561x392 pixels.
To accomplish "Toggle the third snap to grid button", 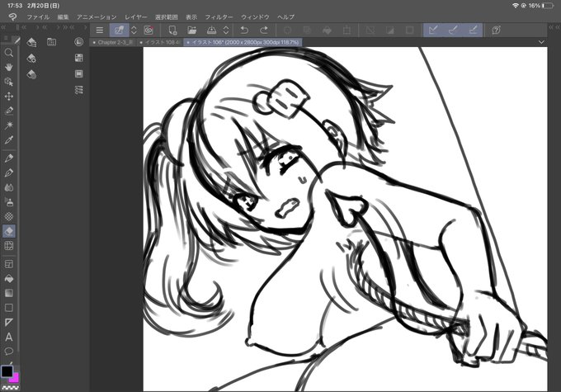I will (473, 30).
